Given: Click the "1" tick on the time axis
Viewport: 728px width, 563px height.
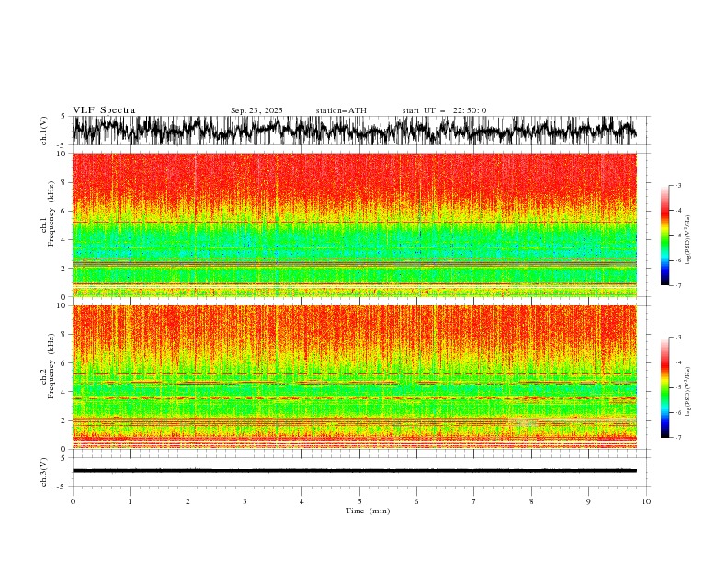Looking at the screenshot, I should pos(130,501).
